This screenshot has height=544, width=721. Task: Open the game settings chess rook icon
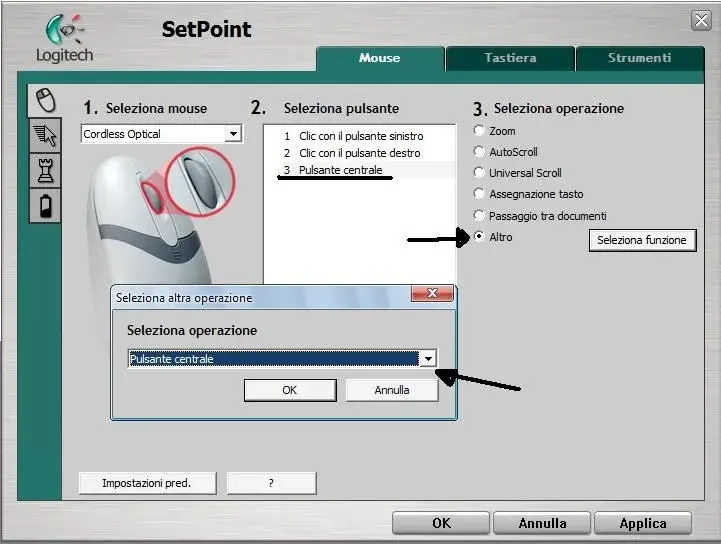(45, 170)
